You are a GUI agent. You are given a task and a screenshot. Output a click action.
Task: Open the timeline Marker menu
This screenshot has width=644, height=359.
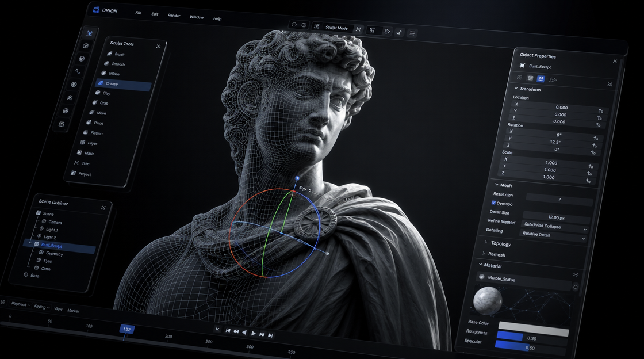point(74,311)
